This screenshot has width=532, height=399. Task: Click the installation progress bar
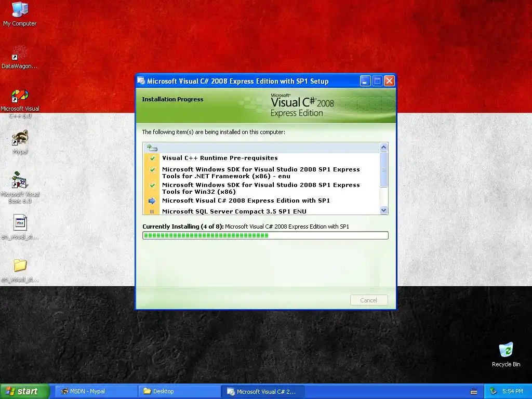(x=265, y=235)
